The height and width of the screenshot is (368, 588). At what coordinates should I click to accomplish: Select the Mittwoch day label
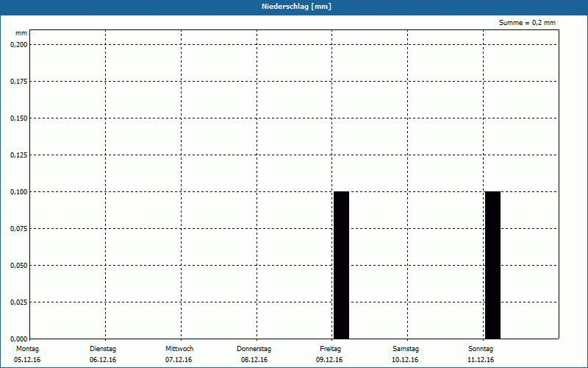(179, 349)
